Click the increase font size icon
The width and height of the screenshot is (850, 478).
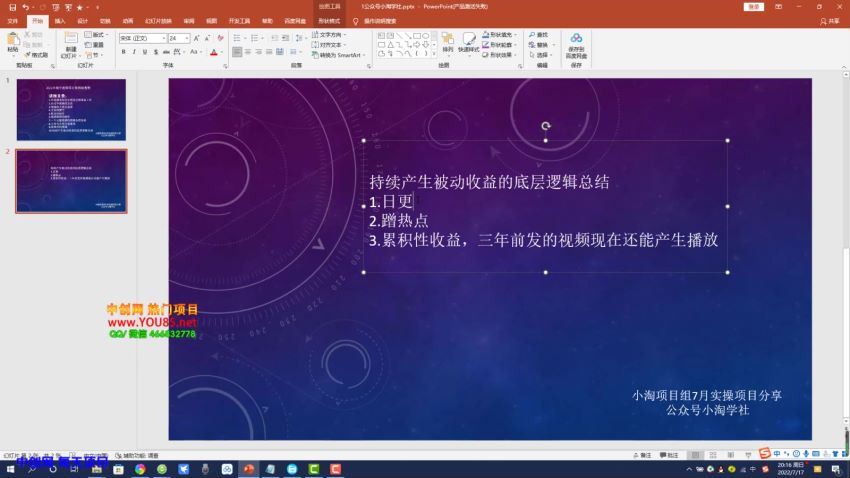[x=196, y=38]
